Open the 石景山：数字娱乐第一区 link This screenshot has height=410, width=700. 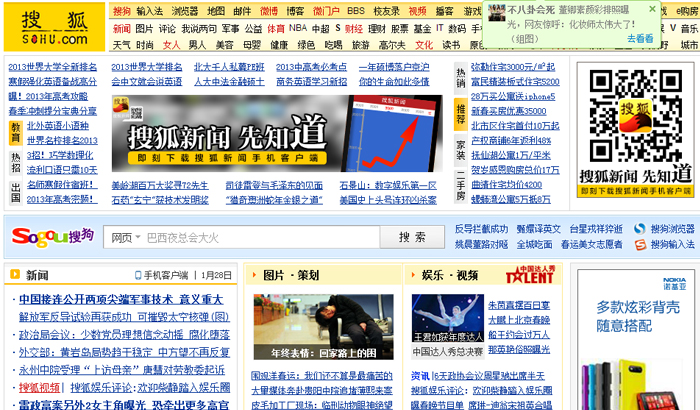pos(388,185)
